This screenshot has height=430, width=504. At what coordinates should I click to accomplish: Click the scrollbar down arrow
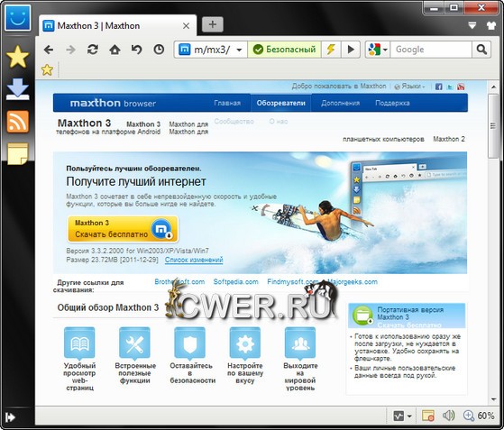[x=493, y=399]
